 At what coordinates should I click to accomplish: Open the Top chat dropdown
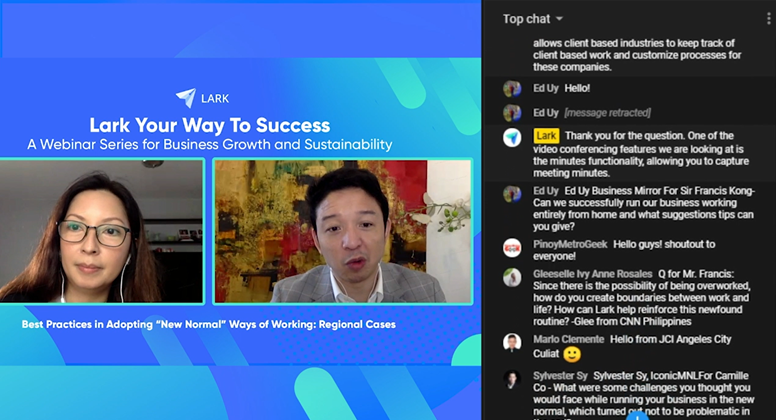tap(533, 18)
